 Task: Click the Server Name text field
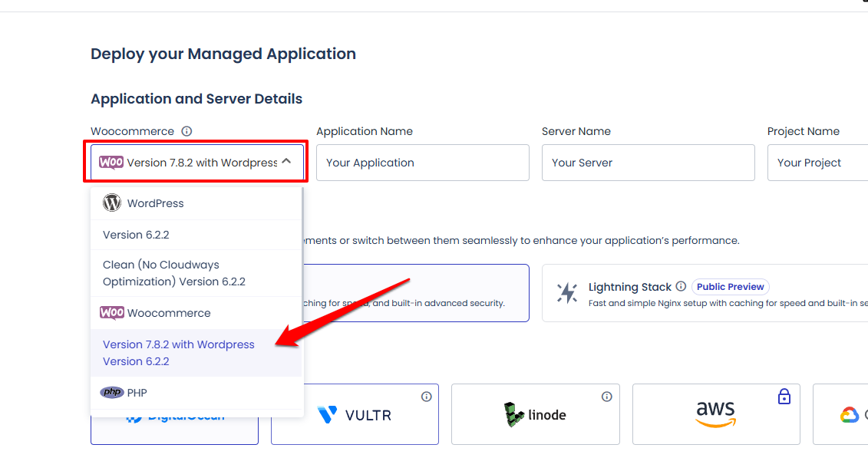pos(649,163)
